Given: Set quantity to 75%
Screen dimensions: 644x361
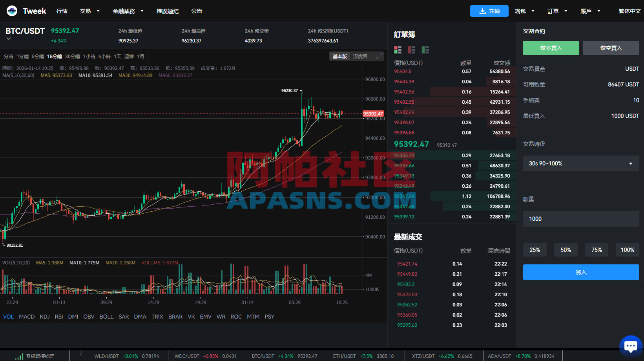Looking at the screenshot, I should 597,250.
